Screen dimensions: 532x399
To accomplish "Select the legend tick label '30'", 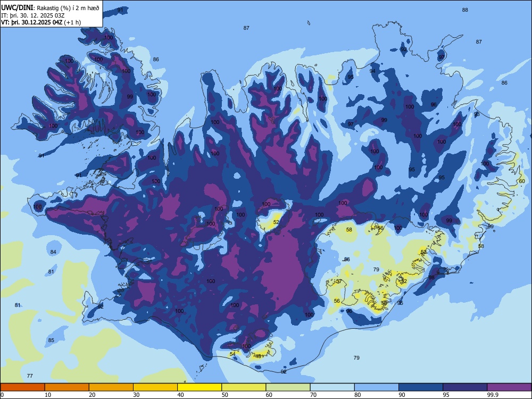I will tap(136, 395).
